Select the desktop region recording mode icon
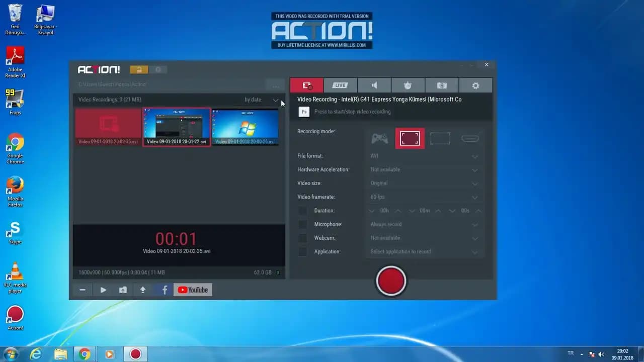This screenshot has width=644, height=362. [440, 138]
